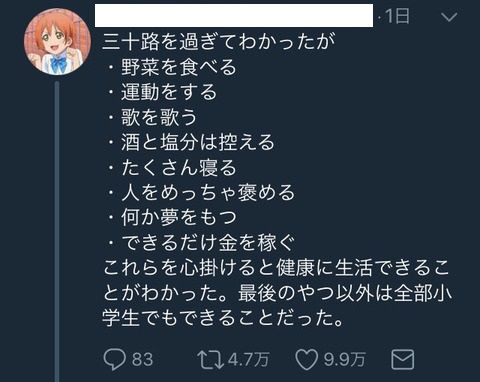Select bullet text できるだけ金を稼ぐ
This screenshot has width=480, height=382.
(208, 243)
